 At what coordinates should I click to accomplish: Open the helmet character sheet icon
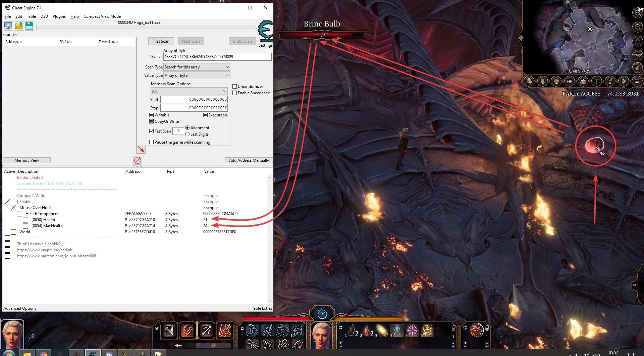(x=529, y=81)
